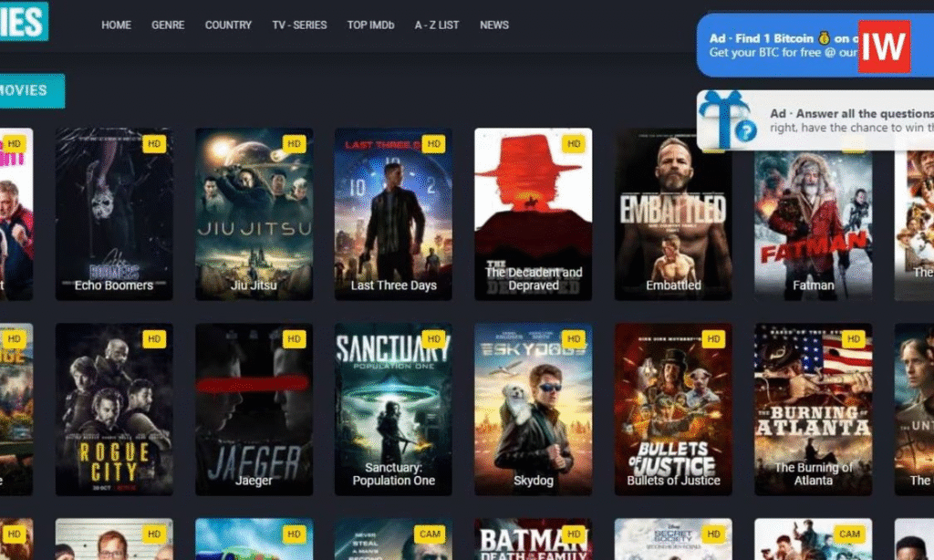Image resolution: width=934 pixels, height=560 pixels.
Task: Open the TV - SERIES section
Action: tap(299, 25)
